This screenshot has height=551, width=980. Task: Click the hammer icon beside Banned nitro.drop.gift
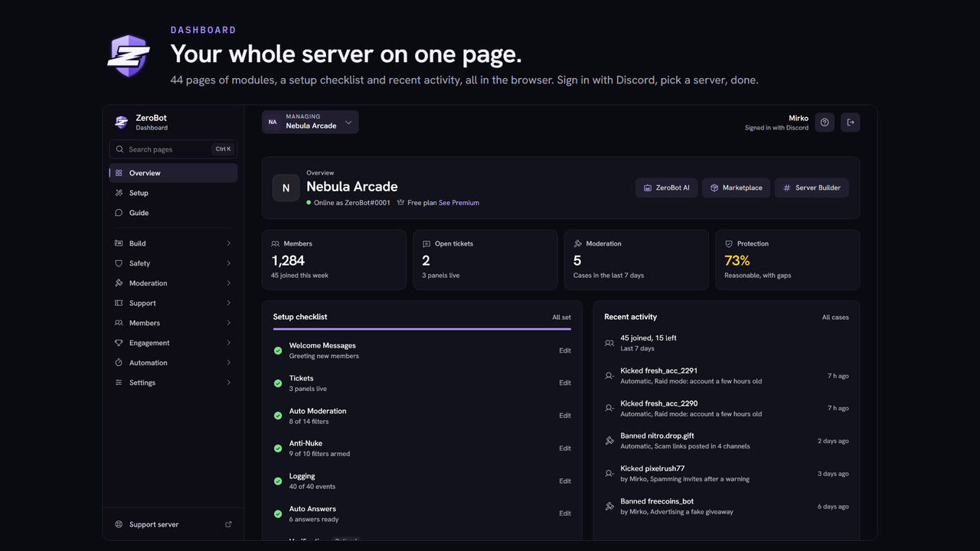(x=609, y=441)
